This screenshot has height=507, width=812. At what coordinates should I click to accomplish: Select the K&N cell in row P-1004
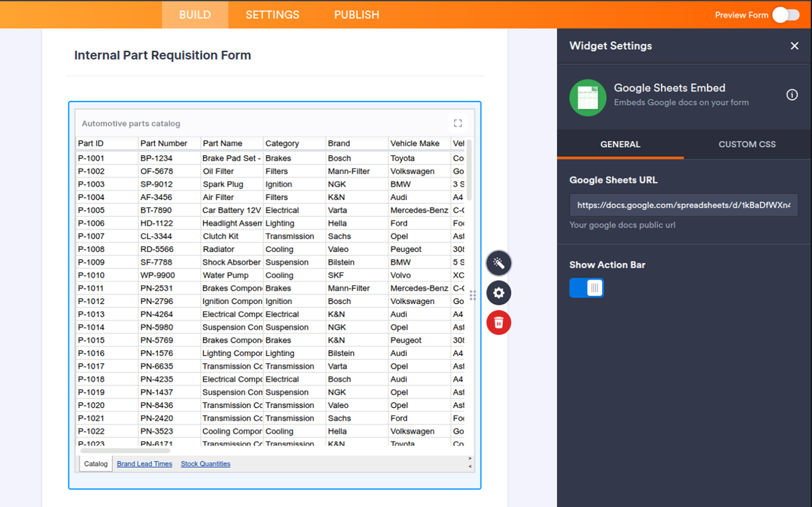pyautogui.click(x=357, y=197)
